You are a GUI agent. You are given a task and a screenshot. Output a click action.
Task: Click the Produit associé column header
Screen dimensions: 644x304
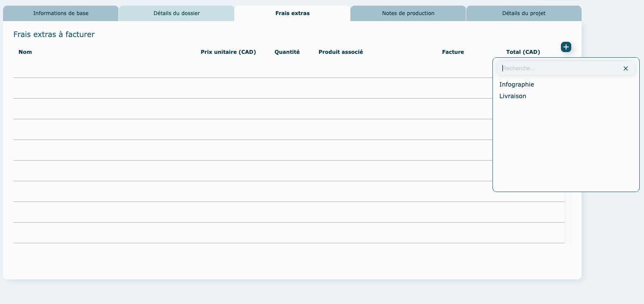coord(341,52)
